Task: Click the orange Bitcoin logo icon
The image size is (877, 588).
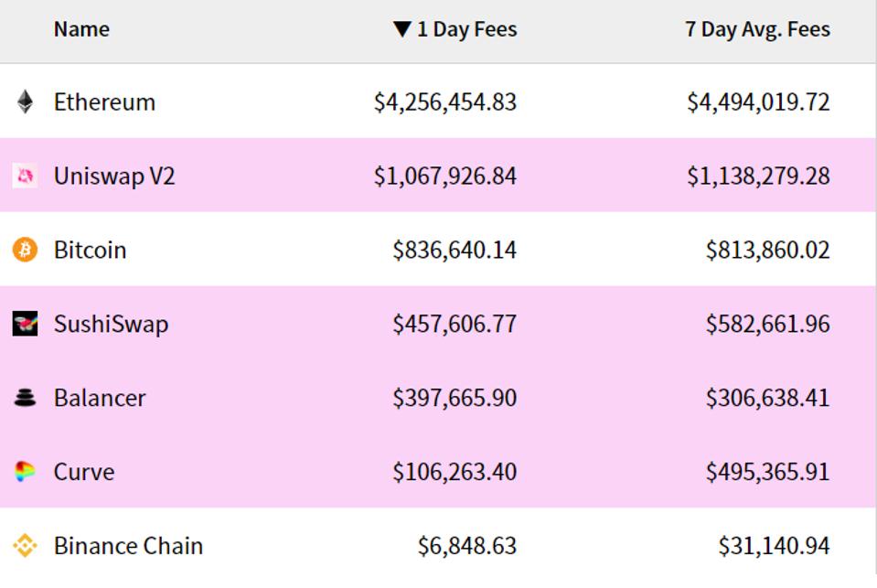Action: click(x=26, y=250)
